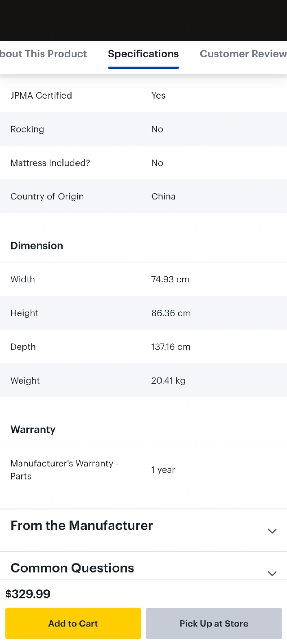Open the Common Questions heading text
The width and height of the screenshot is (287, 644).
[x=72, y=568]
